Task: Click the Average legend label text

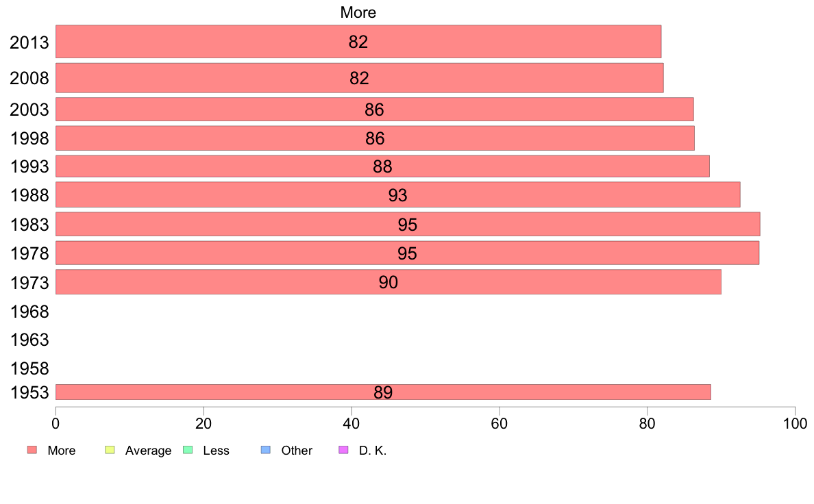Action: point(148,451)
